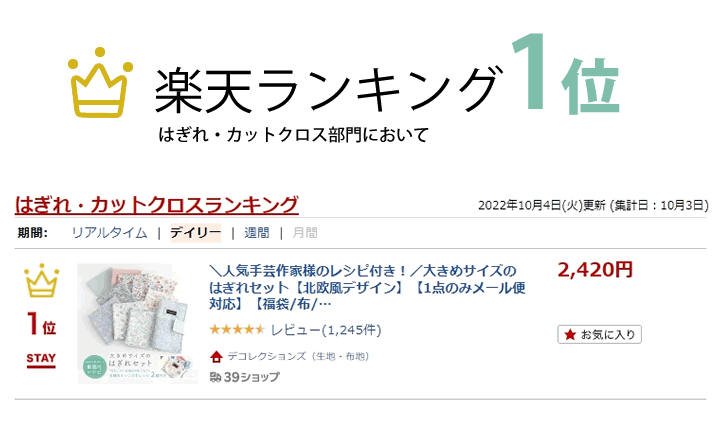Click the small crown icon above rank 1位
The width and height of the screenshot is (720, 434).
tap(41, 283)
